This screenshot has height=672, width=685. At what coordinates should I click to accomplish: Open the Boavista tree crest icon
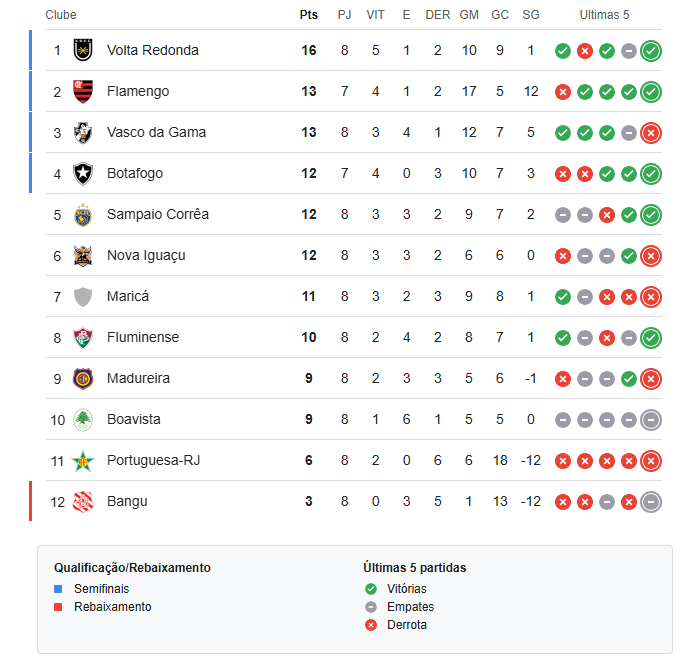point(83,420)
